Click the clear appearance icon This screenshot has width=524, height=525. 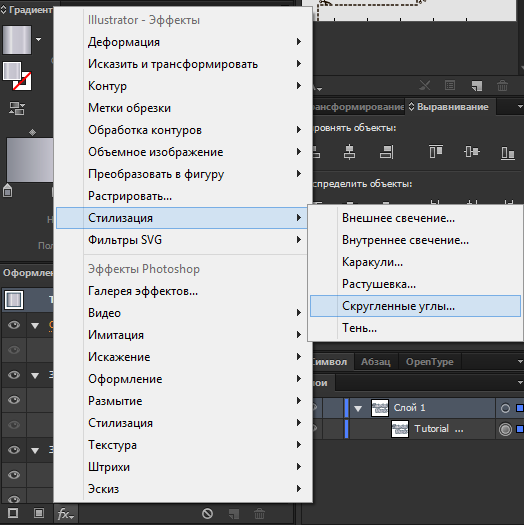[x=207, y=513]
